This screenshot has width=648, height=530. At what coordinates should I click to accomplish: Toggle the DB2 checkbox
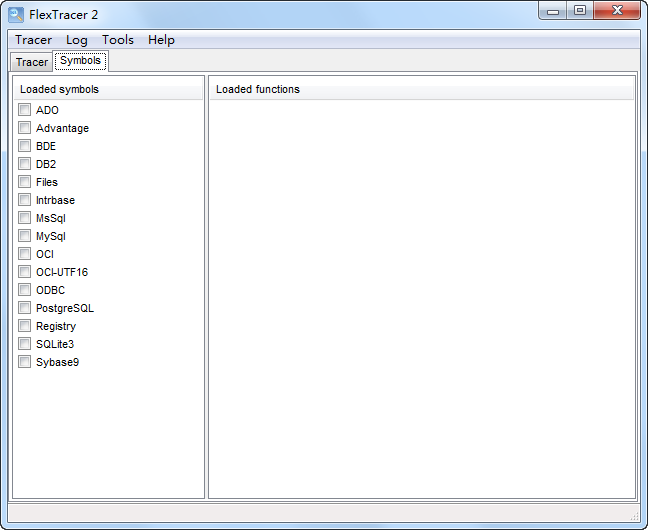(x=24, y=164)
